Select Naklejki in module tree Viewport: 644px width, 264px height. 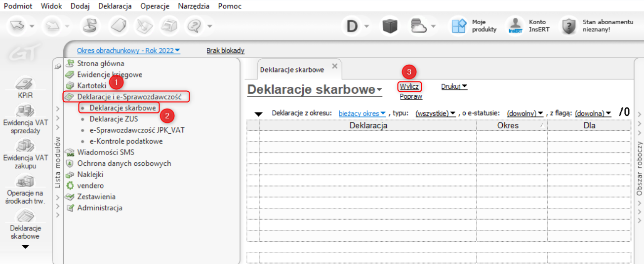pyautogui.click(x=91, y=174)
